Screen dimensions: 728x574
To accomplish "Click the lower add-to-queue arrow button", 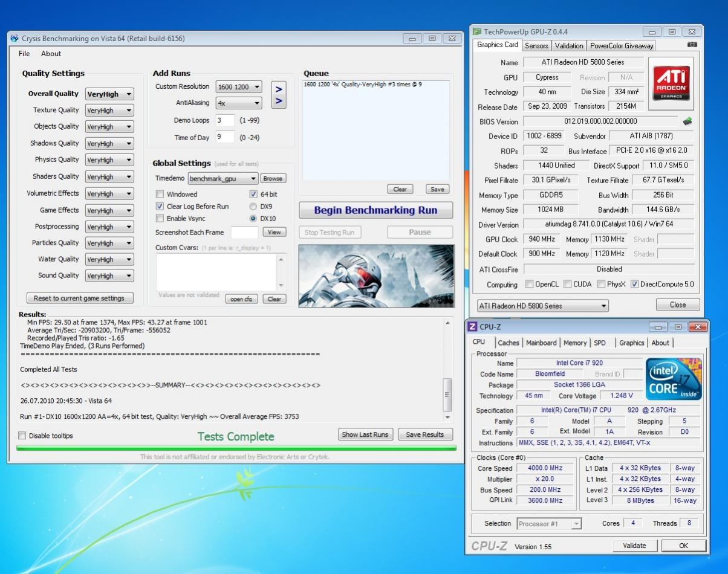I will [x=279, y=102].
